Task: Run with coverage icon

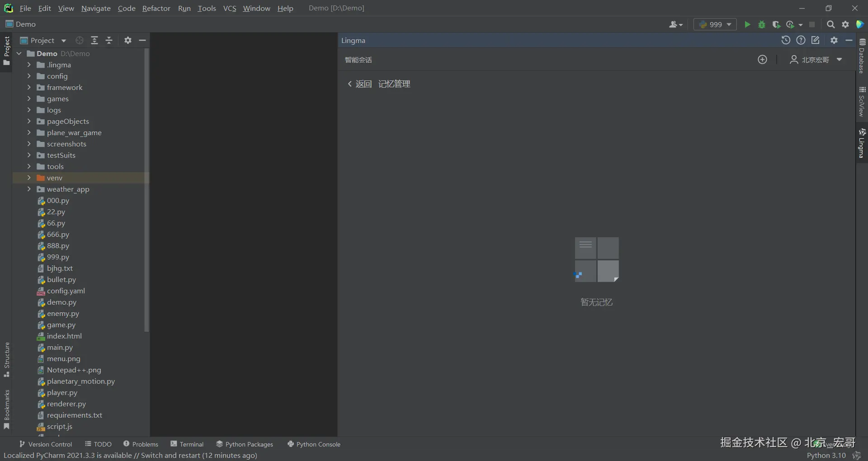Action: [776, 24]
